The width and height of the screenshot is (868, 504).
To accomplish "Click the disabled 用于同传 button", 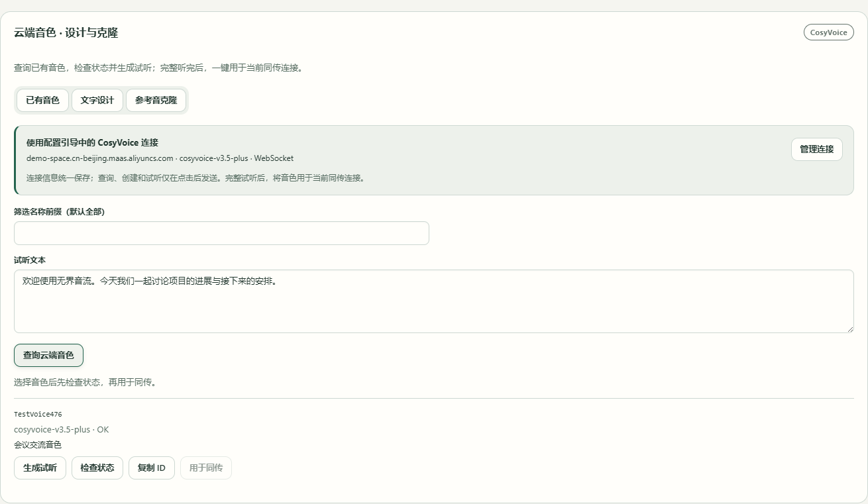I will coord(206,468).
